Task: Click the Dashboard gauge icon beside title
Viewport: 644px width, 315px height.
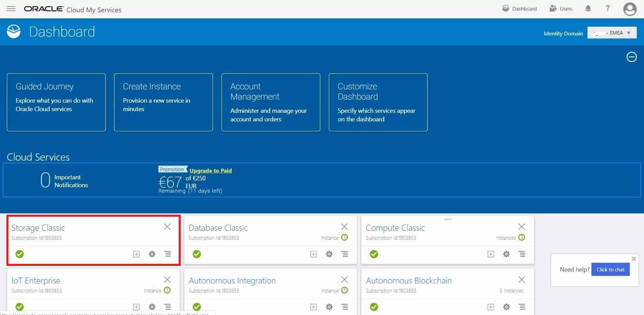Action: pos(14,31)
